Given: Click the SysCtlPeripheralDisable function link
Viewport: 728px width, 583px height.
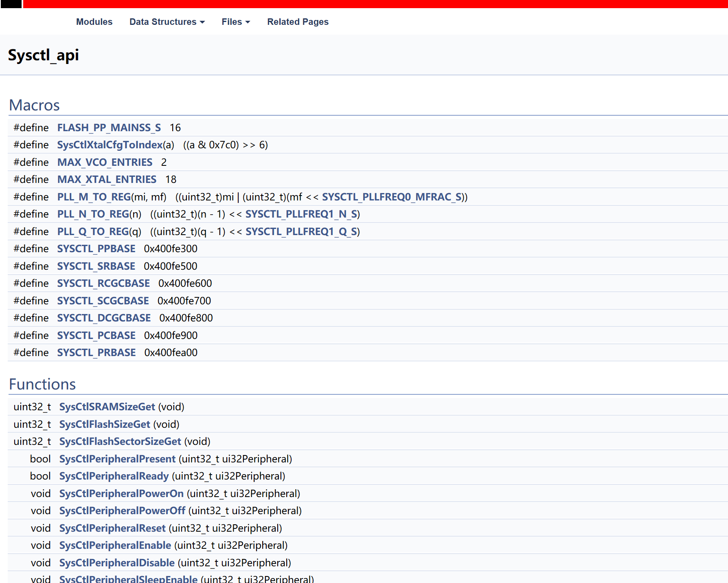Looking at the screenshot, I should click(117, 563).
